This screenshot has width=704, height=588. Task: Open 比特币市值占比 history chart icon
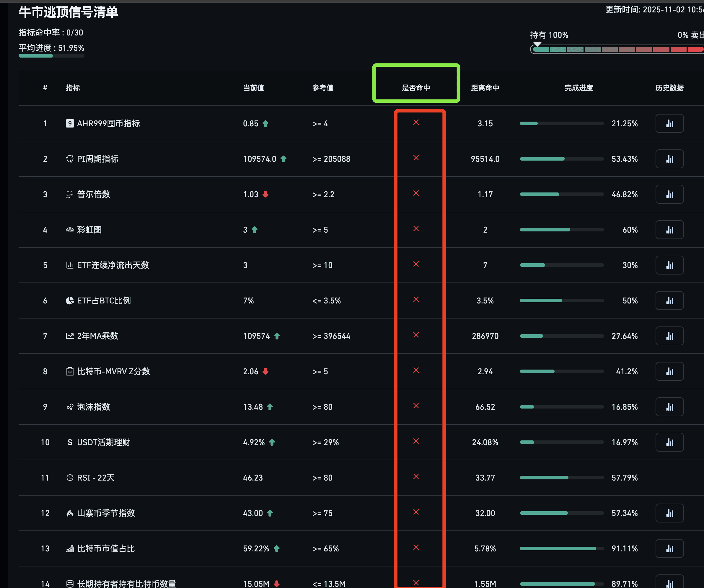(x=669, y=548)
